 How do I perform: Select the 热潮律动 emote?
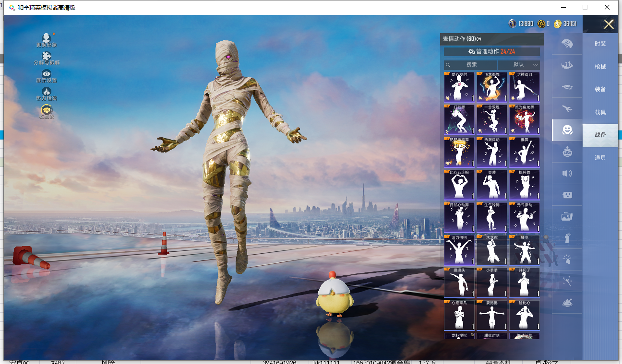coord(492,152)
